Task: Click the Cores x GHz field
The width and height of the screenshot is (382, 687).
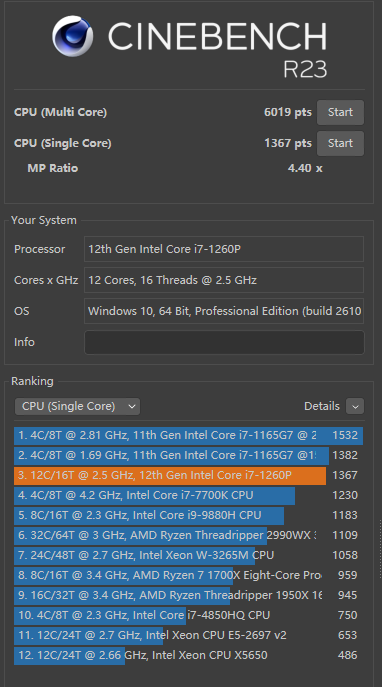Action: 224,280
